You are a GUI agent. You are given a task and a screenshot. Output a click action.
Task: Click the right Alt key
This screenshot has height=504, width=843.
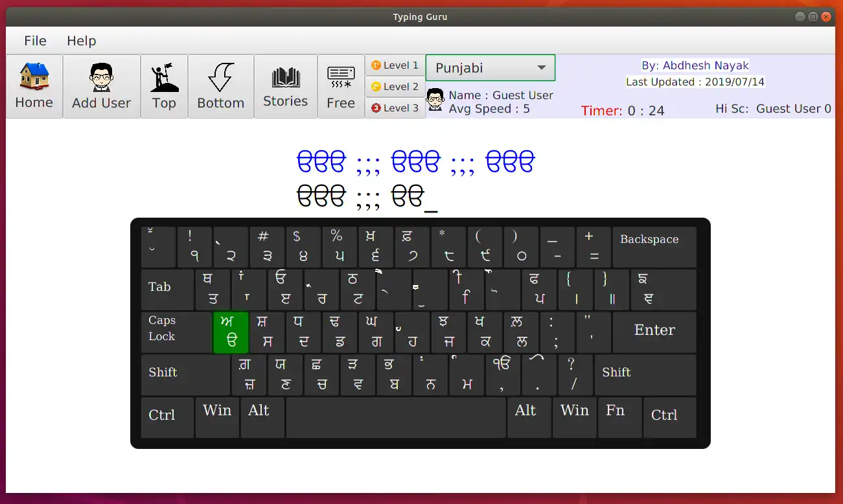pos(529,418)
